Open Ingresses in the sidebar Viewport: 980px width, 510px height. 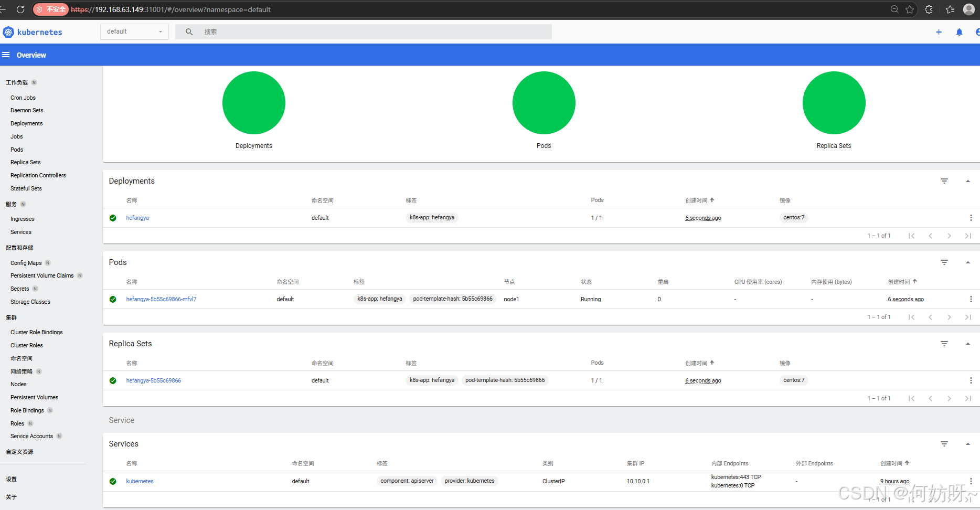pyautogui.click(x=23, y=219)
